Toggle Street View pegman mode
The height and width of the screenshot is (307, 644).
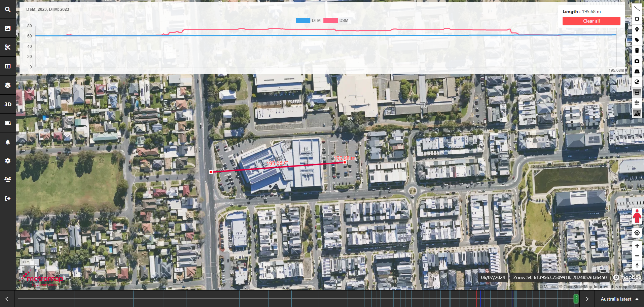(x=637, y=216)
